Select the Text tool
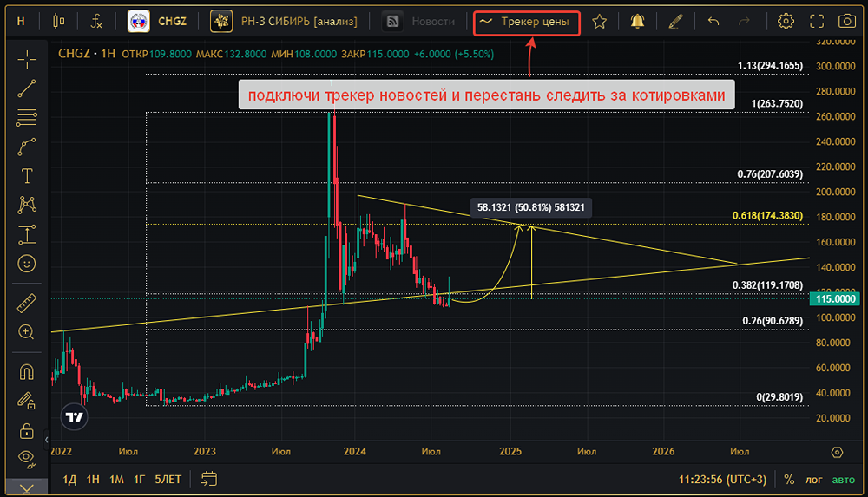Viewport: 868px width, 497px height. click(x=27, y=176)
